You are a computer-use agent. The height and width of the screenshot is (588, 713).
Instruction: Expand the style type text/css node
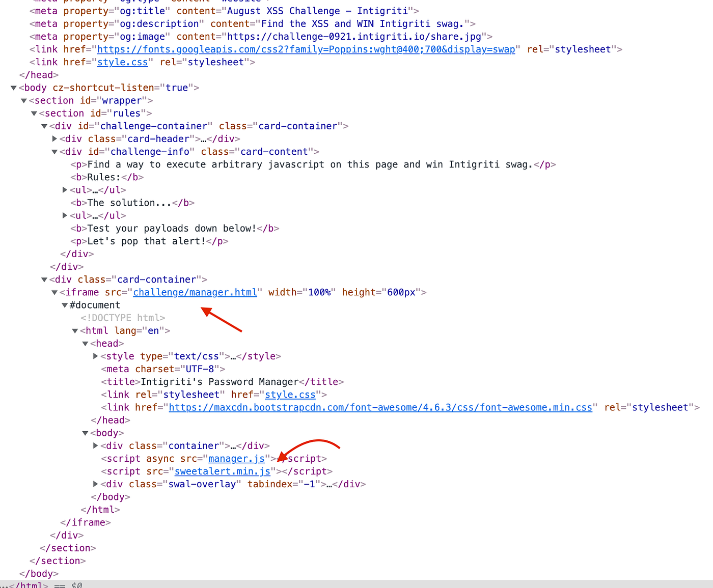[95, 356]
